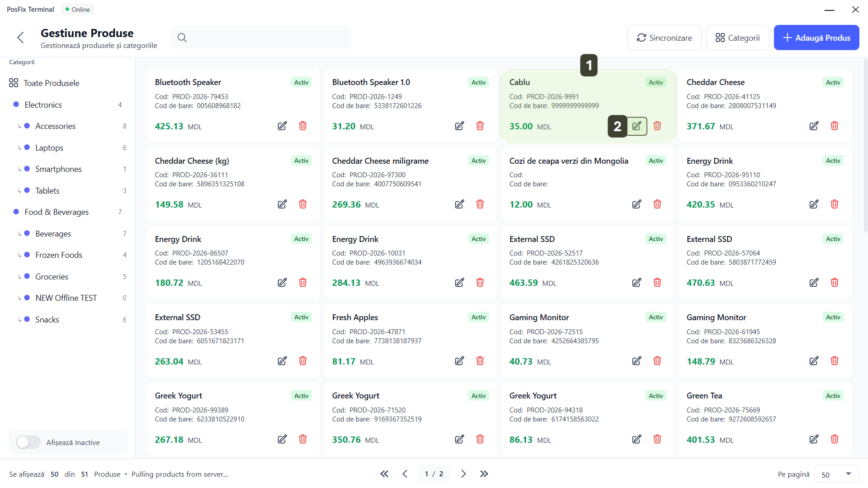Click the Sincronizare button
Image resolution: width=868 pixels, height=488 pixels.
tap(664, 38)
